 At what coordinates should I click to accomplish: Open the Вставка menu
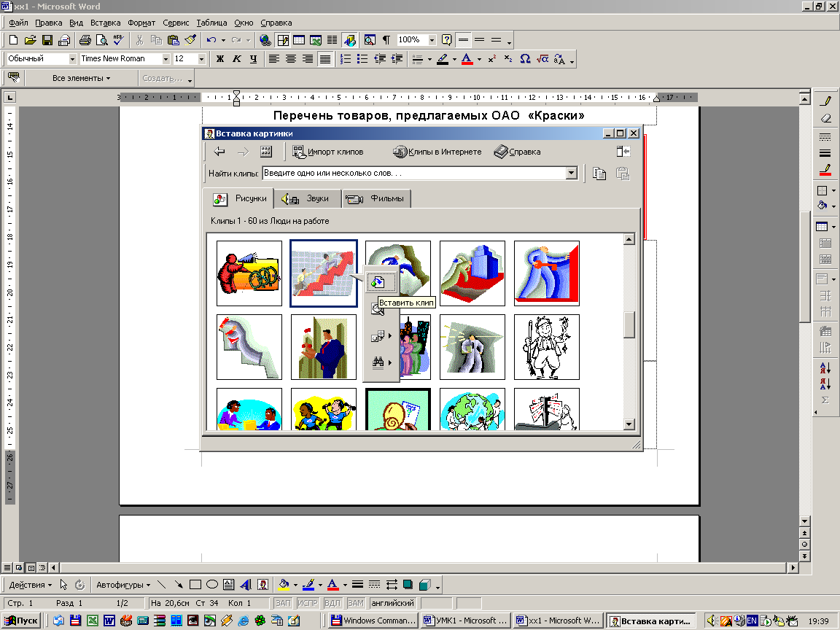105,23
